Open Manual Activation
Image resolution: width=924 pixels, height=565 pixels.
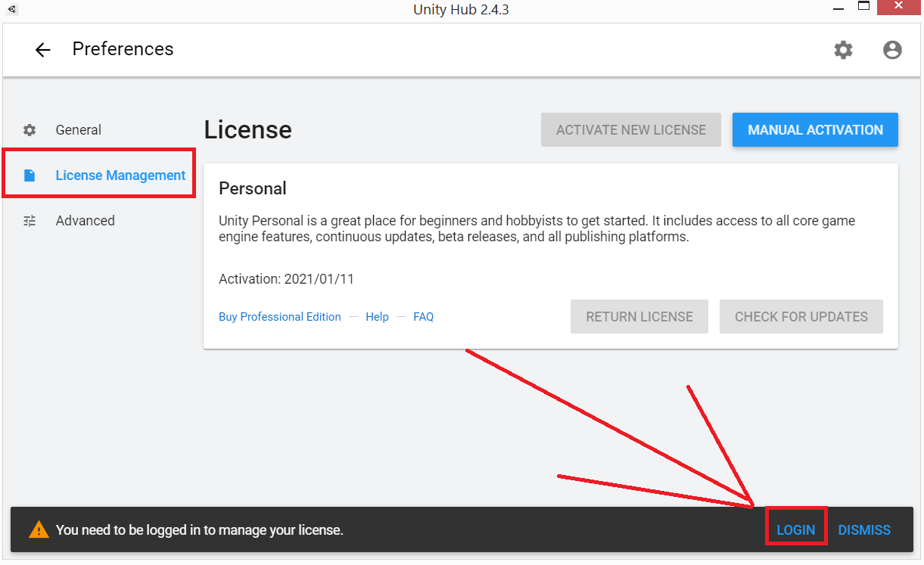coord(815,130)
